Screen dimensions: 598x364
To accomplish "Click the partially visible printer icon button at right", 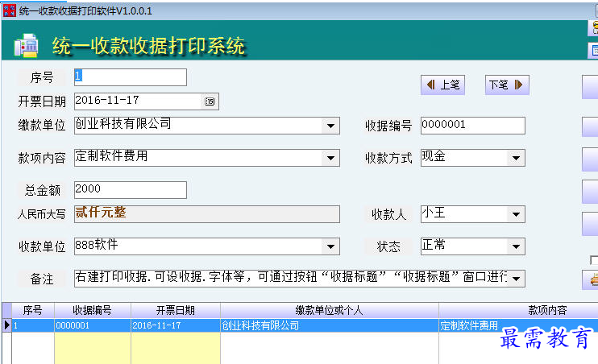I will point(591,279).
